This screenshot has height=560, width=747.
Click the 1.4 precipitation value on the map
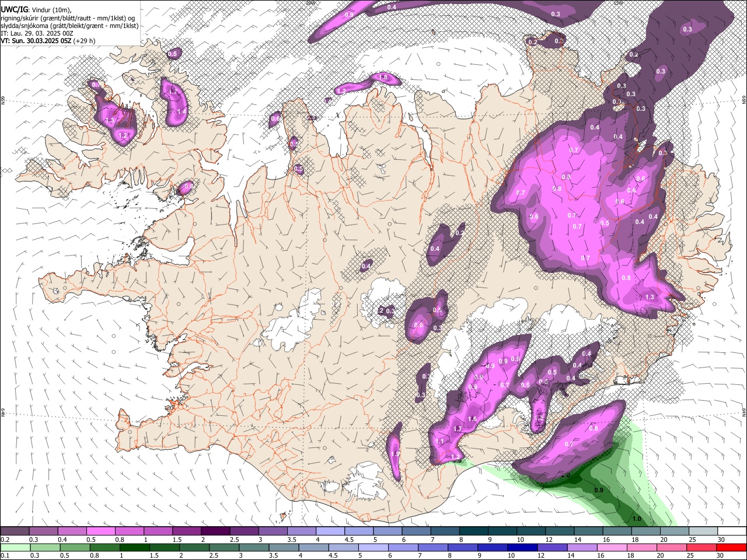[181, 111]
